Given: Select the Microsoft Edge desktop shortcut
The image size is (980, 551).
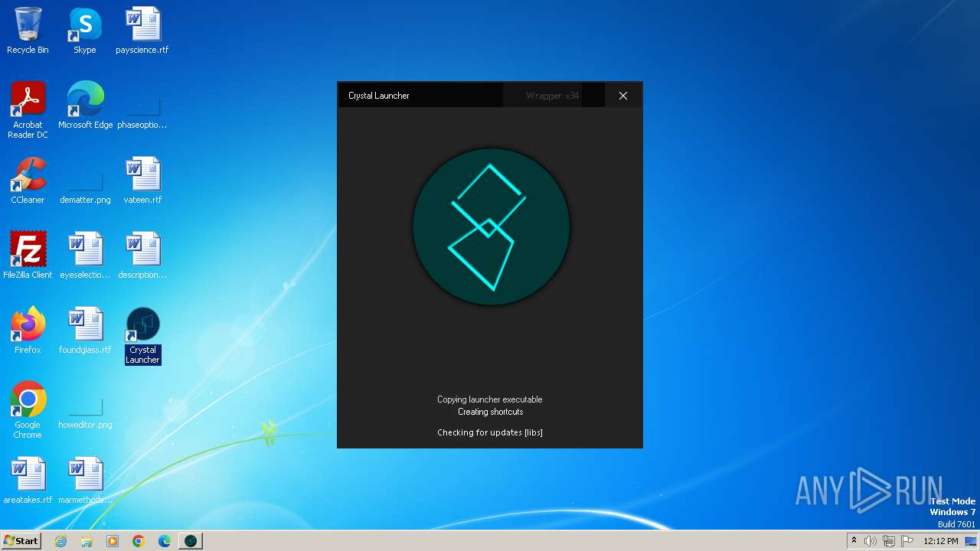Looking at the screenshot, I should [85, 106].
